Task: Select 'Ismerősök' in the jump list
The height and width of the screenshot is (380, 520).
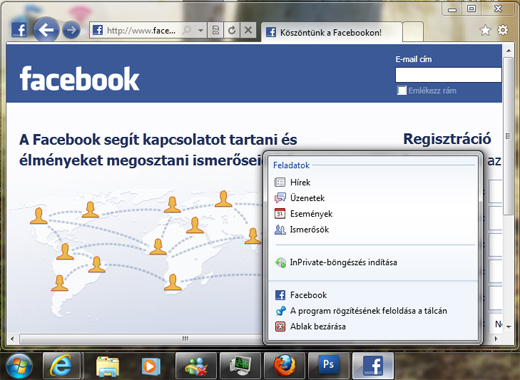Action: (373, 229)
